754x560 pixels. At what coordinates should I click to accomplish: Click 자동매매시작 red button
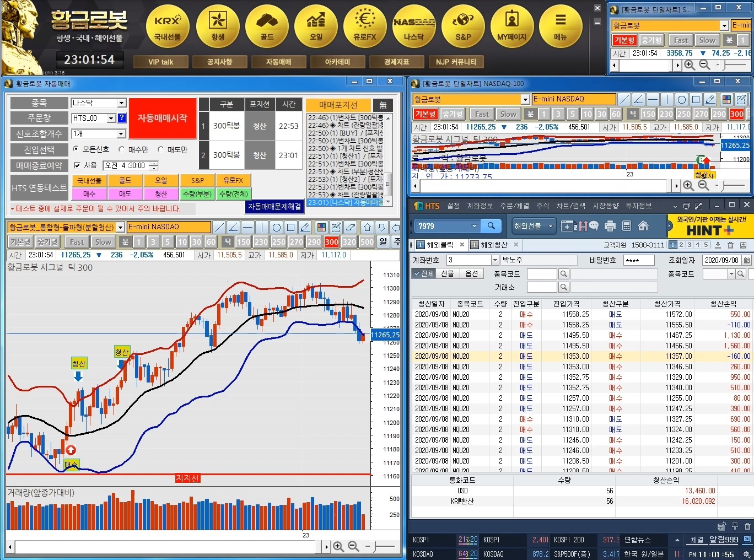coord(163,118)
